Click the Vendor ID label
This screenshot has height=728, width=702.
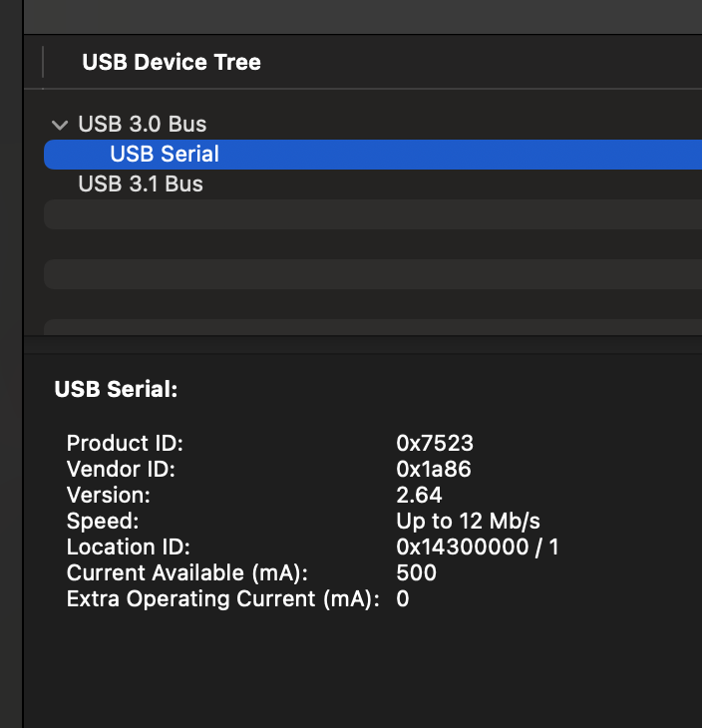[121, 469]
